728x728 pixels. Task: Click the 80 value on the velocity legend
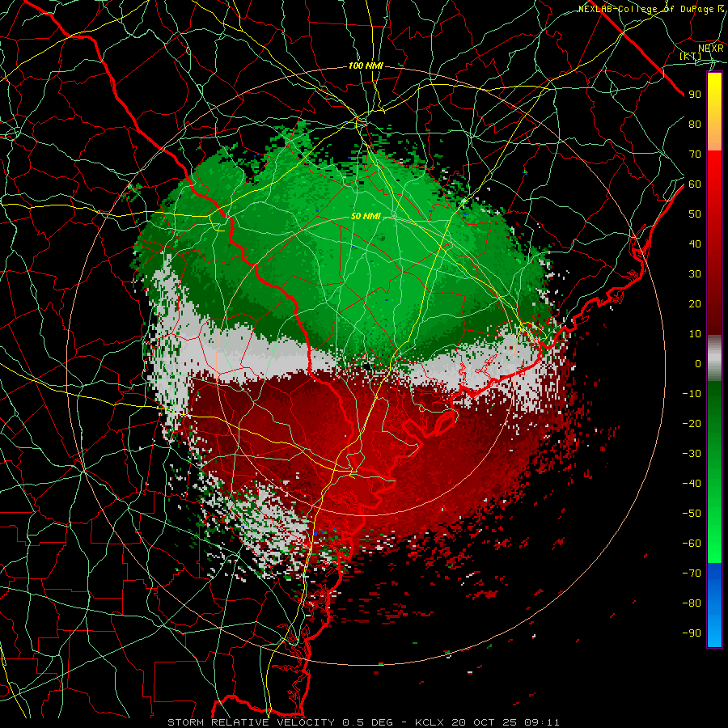pyautogui.click(x=695, y=125)
